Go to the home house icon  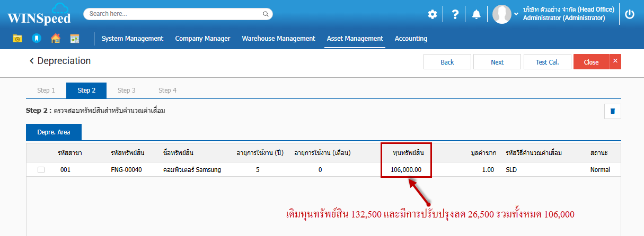(x=55, y=38)
